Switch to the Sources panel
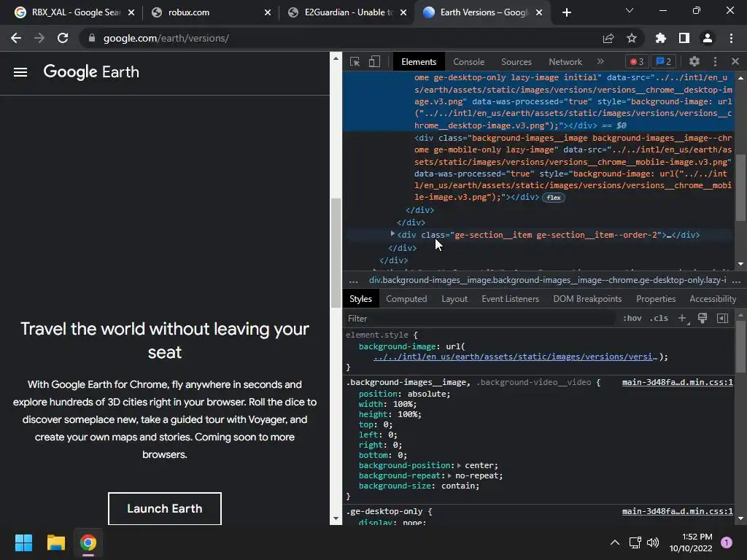The image size is (747, 560). click(x=516, y=62)
